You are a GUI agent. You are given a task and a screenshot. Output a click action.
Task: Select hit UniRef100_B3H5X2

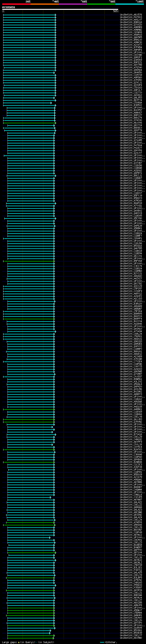click(131, 105)
